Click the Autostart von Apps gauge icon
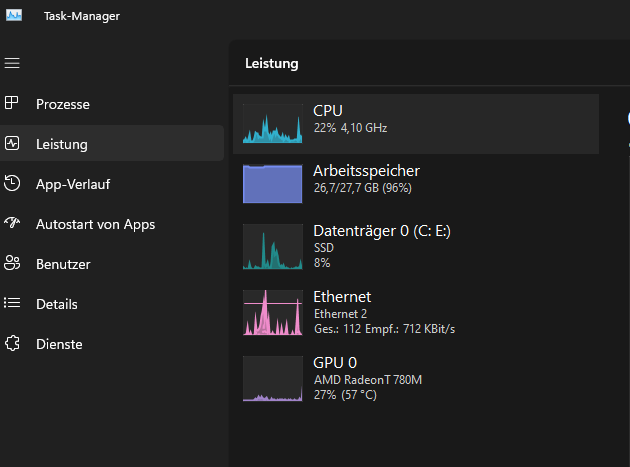 (x=12, y=223)
